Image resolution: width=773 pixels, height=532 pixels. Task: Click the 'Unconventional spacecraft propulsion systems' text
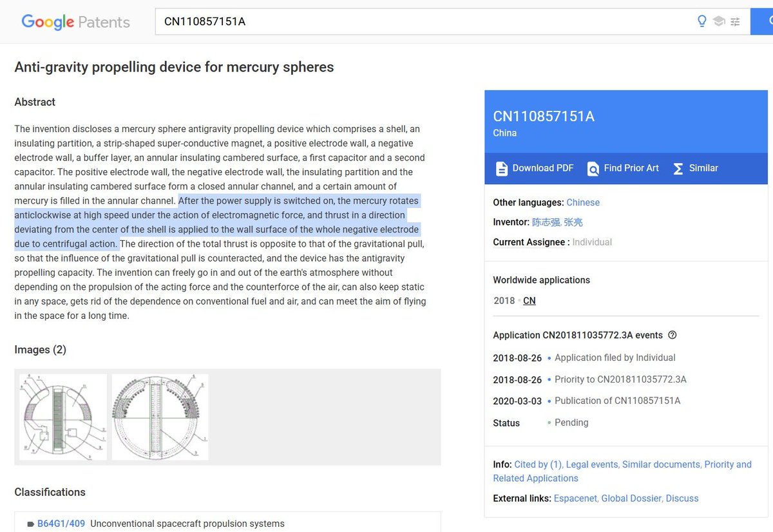pyautogui.click(x=187, y=524)
